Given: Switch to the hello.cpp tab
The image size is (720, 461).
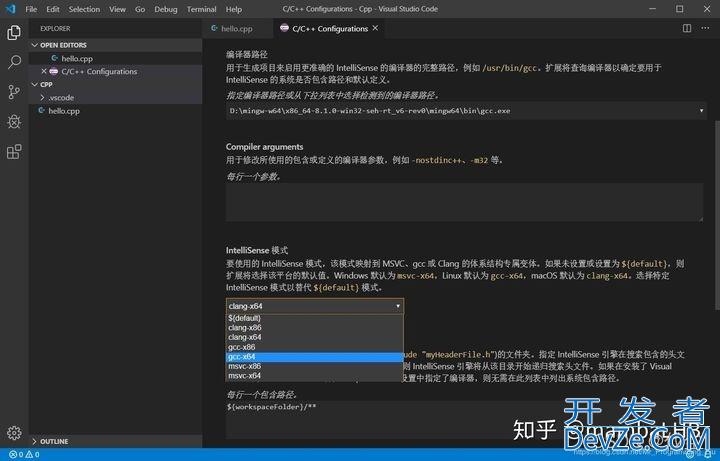Looking at the screenshot, I should pos(237,28).
